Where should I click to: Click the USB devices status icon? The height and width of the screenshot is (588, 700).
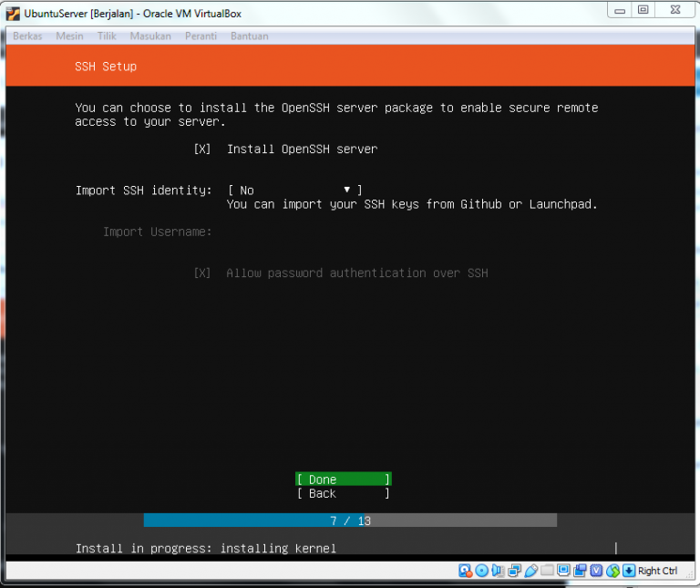coord(530,571)
